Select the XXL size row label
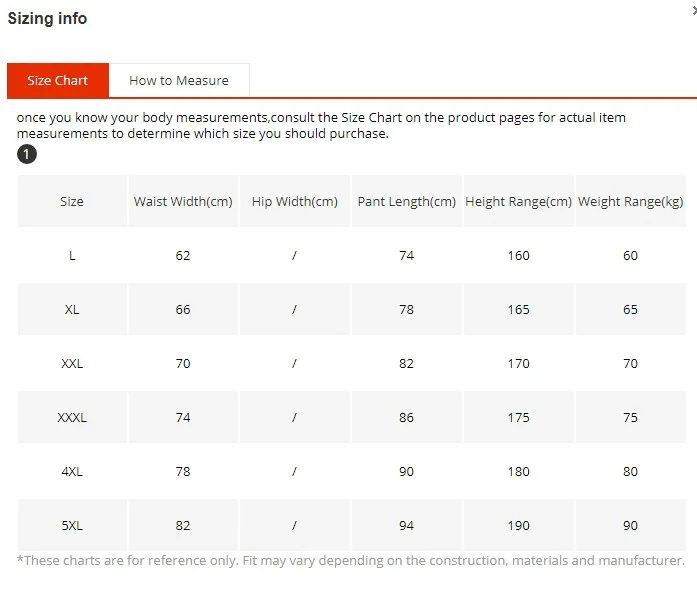The width and height of the screenshot is (697, 607). (x=72, y=363)
